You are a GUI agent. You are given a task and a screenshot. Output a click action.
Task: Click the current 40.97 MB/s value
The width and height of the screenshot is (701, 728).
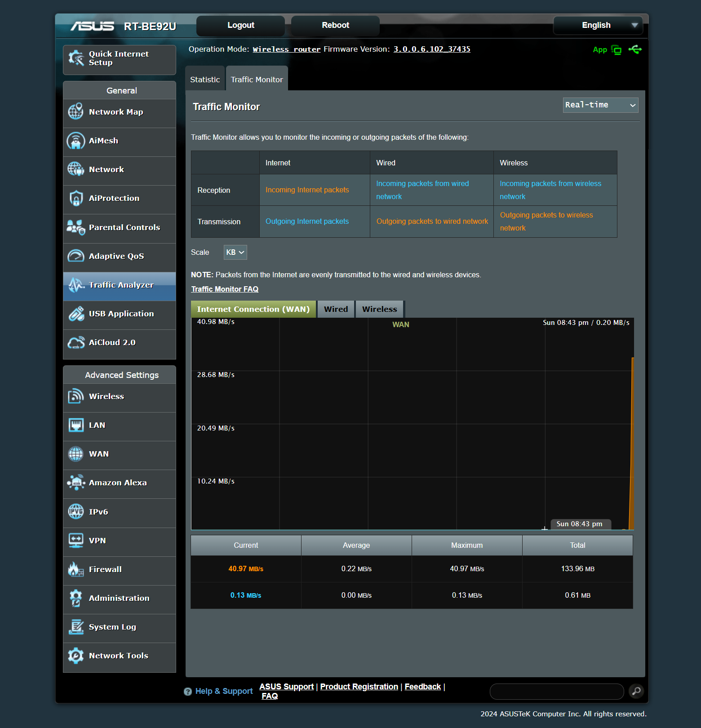pyautogui.click(x=246, y=569)
